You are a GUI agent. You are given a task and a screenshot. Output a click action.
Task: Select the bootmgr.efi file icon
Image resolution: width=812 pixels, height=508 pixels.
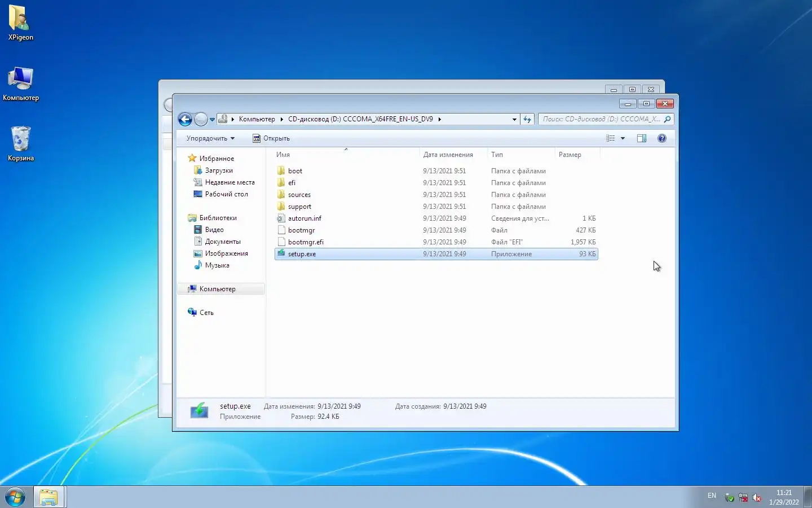(281, 242)
